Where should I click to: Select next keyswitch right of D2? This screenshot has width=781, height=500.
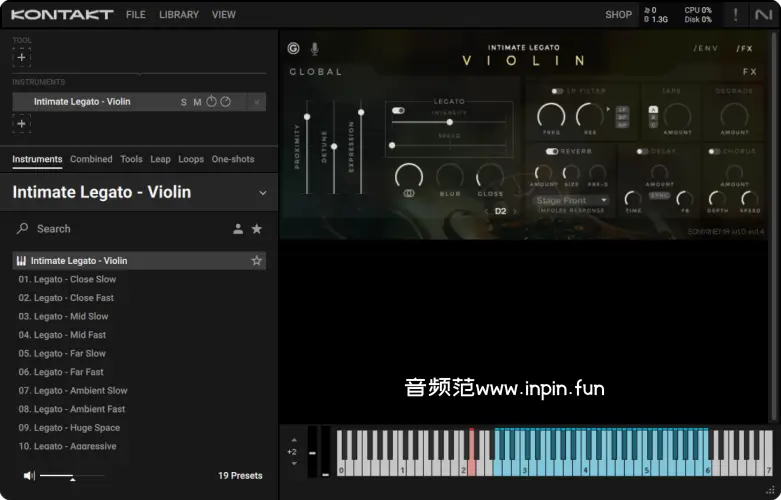(515, 211)
